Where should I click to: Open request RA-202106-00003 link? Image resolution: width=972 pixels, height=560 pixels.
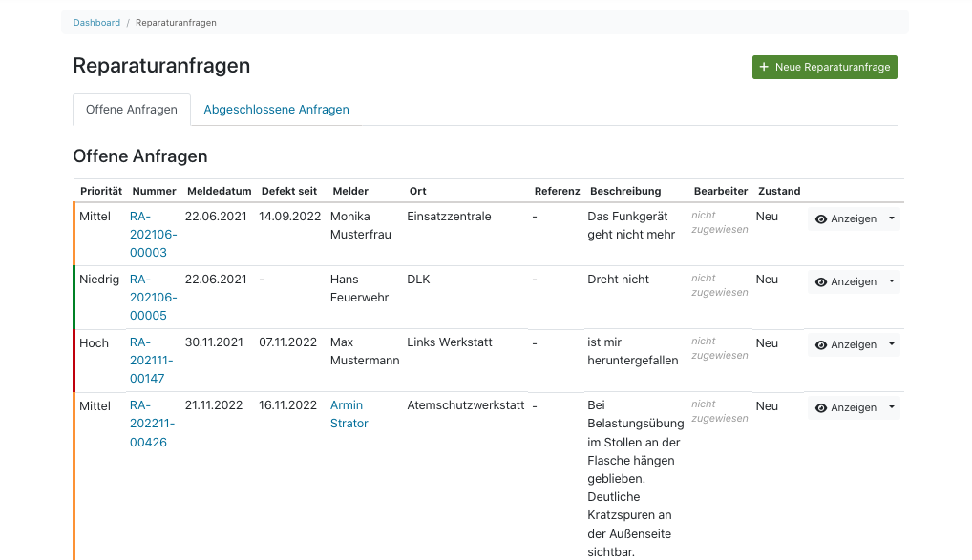[153, 235]
